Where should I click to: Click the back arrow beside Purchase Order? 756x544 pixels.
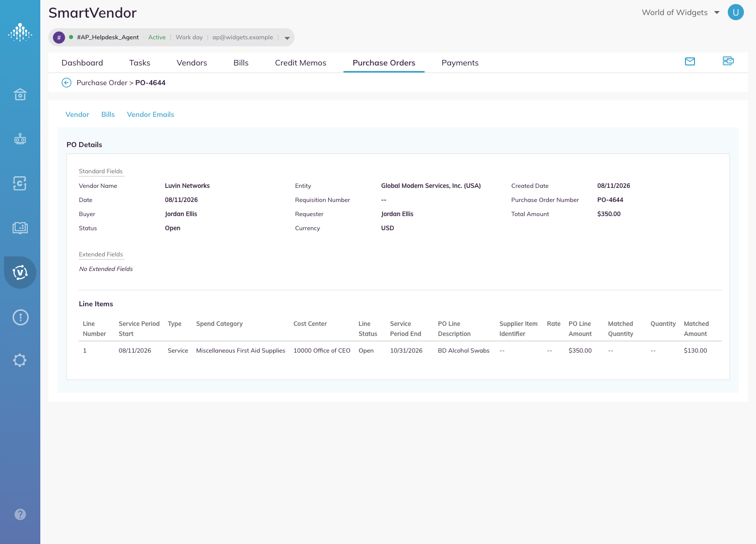click(67, 83)
